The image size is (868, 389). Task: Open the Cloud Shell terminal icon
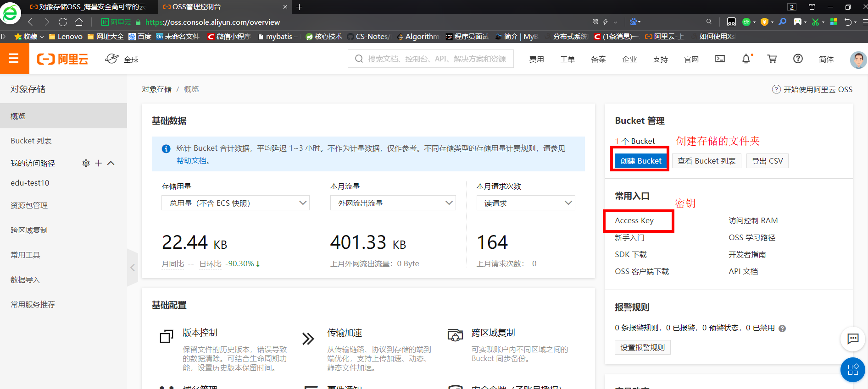click(720, 59)
